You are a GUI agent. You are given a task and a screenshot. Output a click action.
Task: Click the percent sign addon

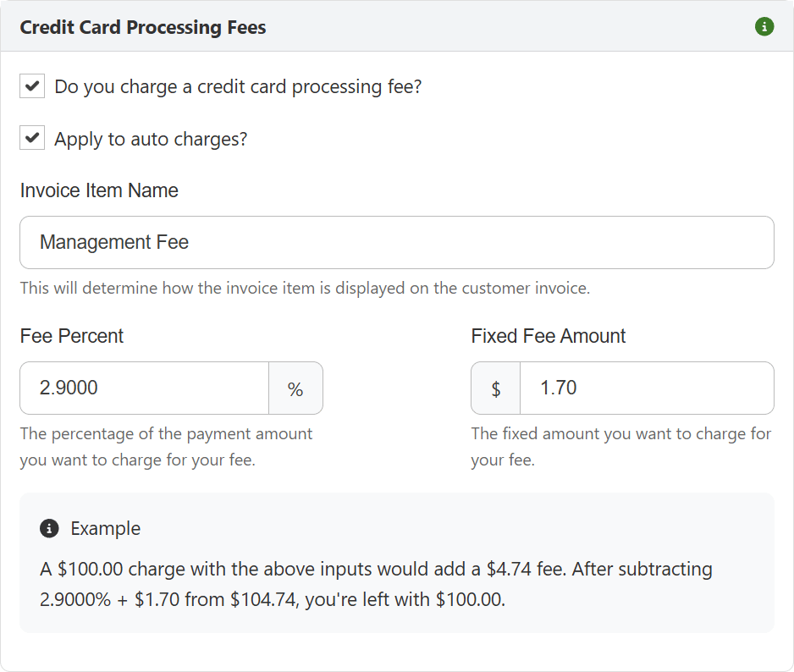(x=295, y=388)
